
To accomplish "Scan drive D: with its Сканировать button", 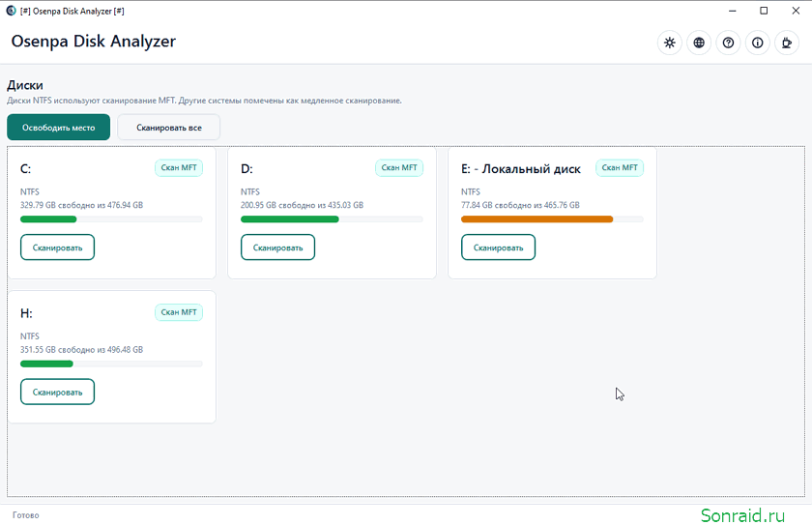I will (x=277, y=248).
